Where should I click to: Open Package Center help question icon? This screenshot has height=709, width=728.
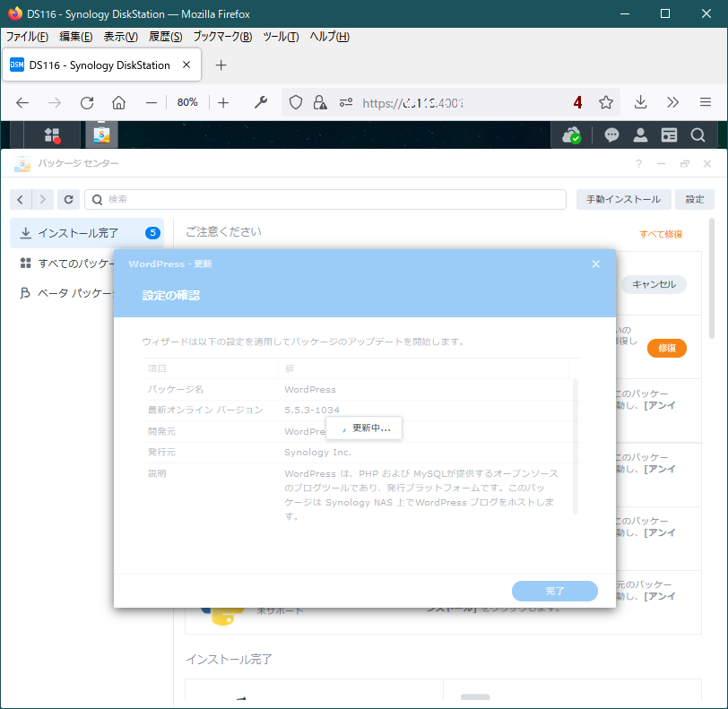click(639, 163)
